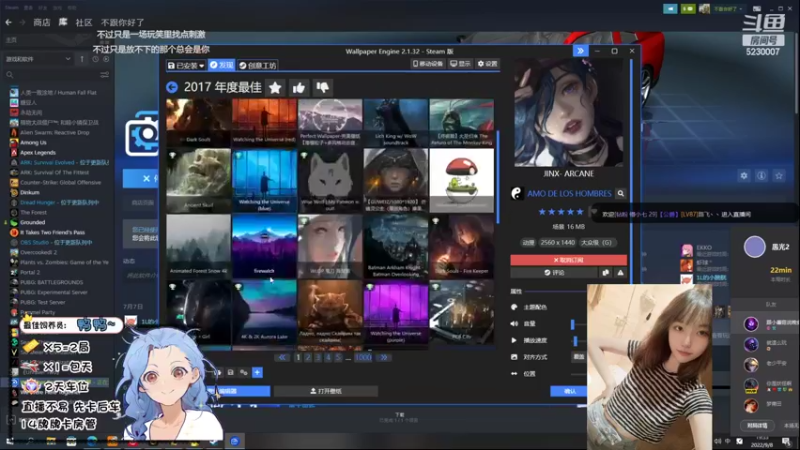The height and width of the screenshot is (450, 800).
Task: Open the 设置 gear settings
Action: click(x=488, y=64)
